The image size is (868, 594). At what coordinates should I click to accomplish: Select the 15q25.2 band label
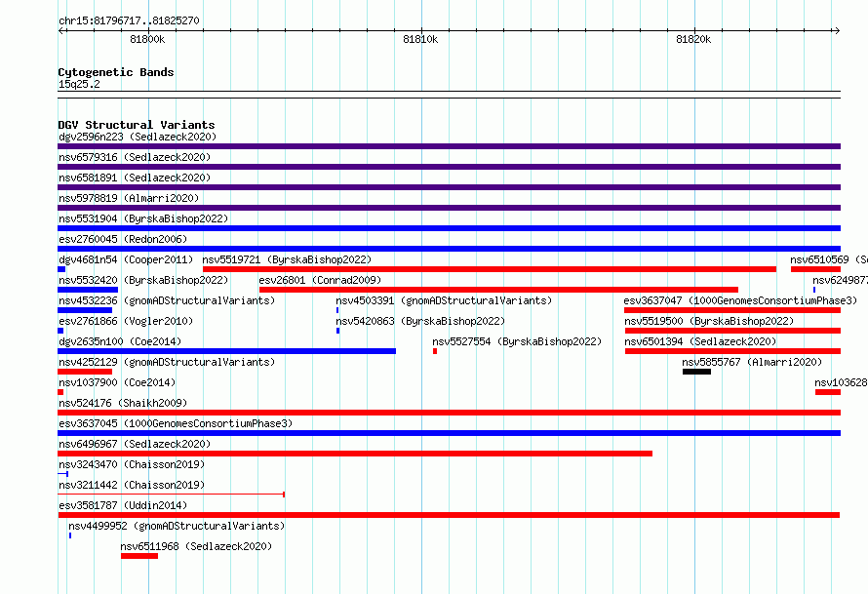pyautogui.click(x=79, y=84)
